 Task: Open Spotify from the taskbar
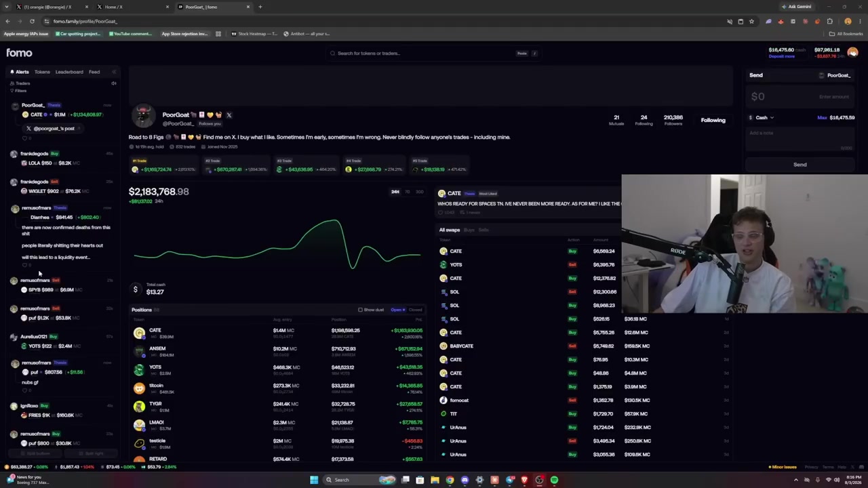554,480
